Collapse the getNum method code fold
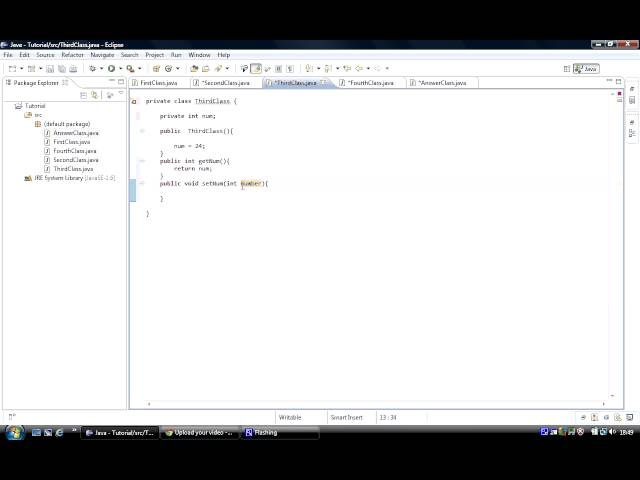This screenshot has width=640, height=480. (x=142, y=161)
